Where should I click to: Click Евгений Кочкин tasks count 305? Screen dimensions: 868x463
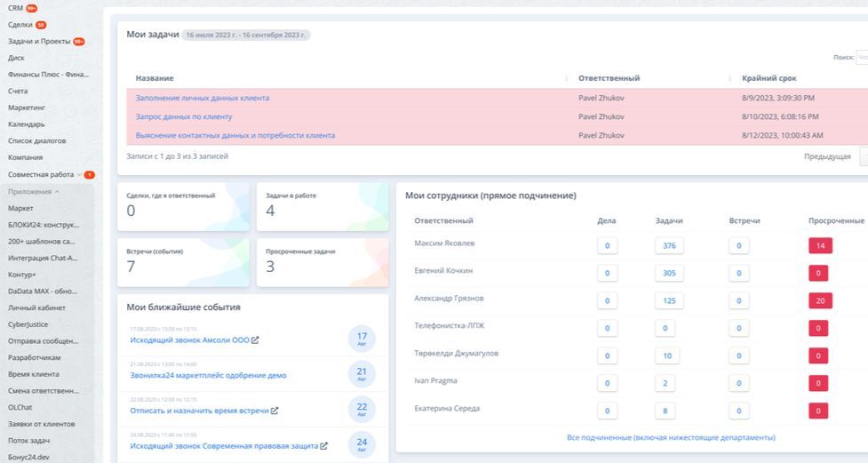[x=669, y=273]
